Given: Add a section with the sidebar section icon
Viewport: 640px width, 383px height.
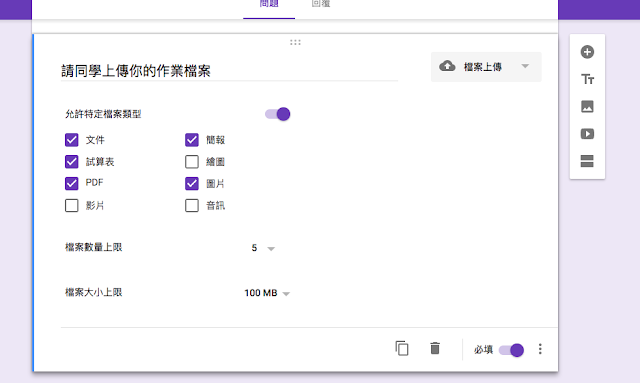Looking at the screenshot, I should tap(587, 161).
